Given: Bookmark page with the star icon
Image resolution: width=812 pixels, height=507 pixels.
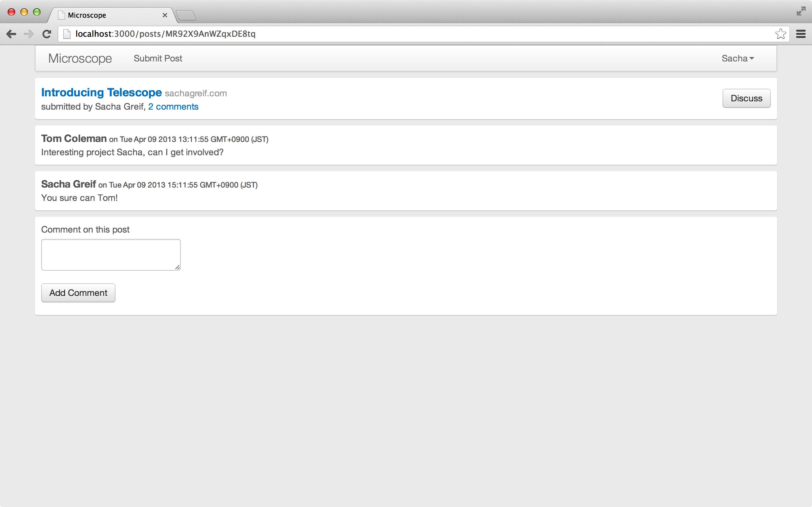Looking at the screenshot, I should [781, 34].
